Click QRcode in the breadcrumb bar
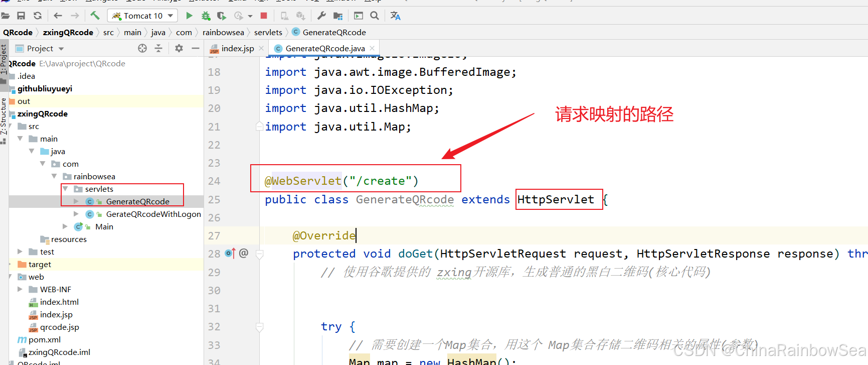 tap(18, 32)
